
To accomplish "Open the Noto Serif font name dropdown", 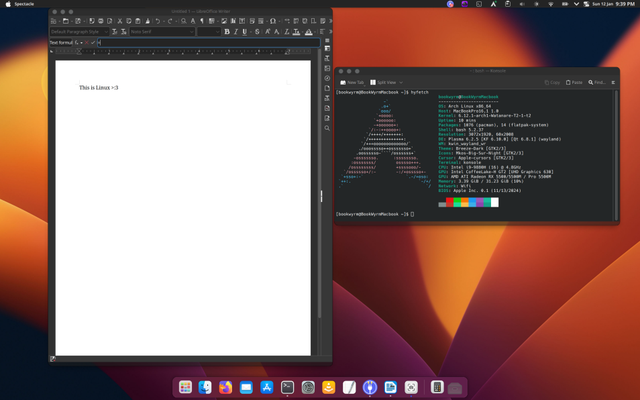I will pyautogui.click(x=191, y=31).
